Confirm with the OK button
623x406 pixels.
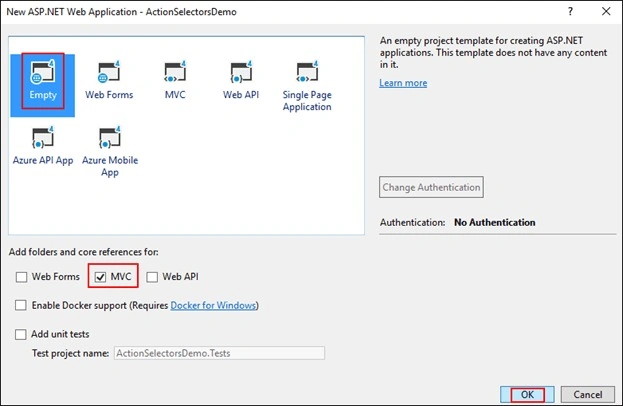click(x=527, y=394)
